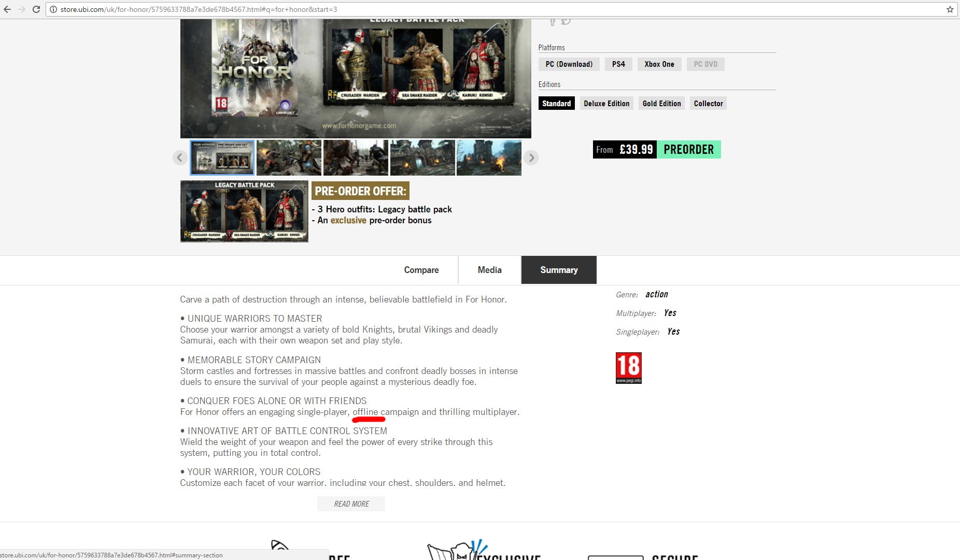
Task: Select the second carousel thumbnail of warriors fighting
Action: coord(289,157)
